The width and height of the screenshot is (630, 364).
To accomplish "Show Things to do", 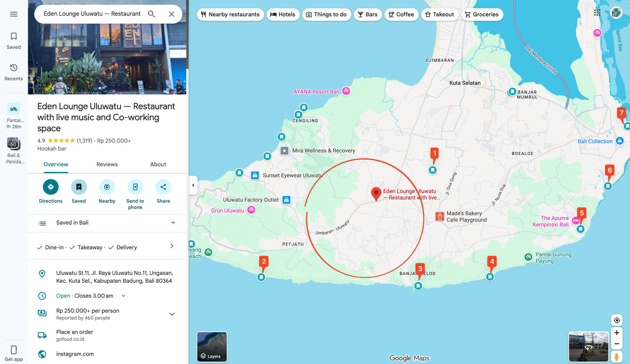I will coord(326,14).
